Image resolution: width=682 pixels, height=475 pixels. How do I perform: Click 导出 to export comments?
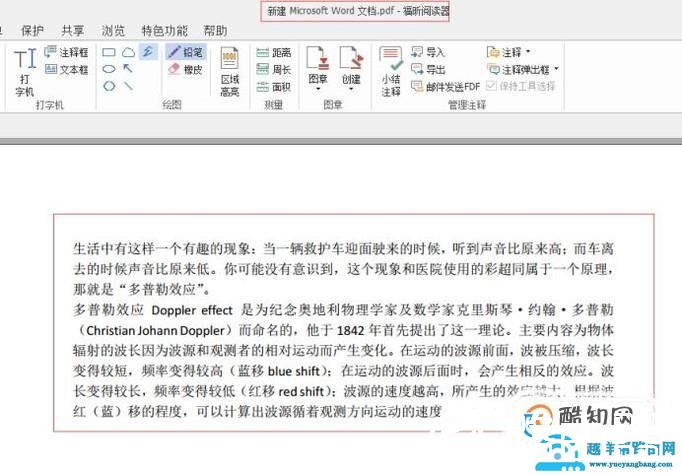428,69
